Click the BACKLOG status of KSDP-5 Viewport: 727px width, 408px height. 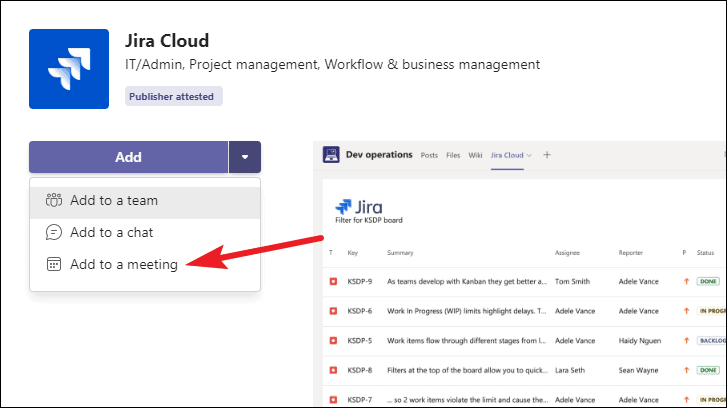coord(712,341)
